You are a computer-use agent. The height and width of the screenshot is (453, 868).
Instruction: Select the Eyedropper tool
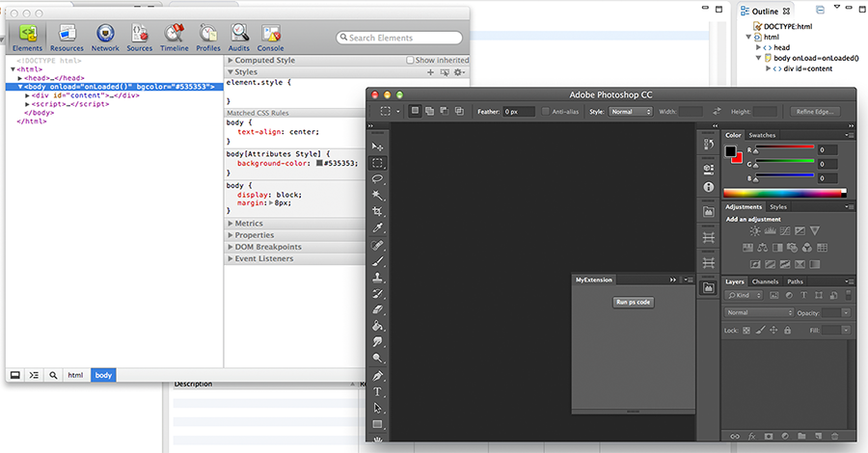(377, 227)
